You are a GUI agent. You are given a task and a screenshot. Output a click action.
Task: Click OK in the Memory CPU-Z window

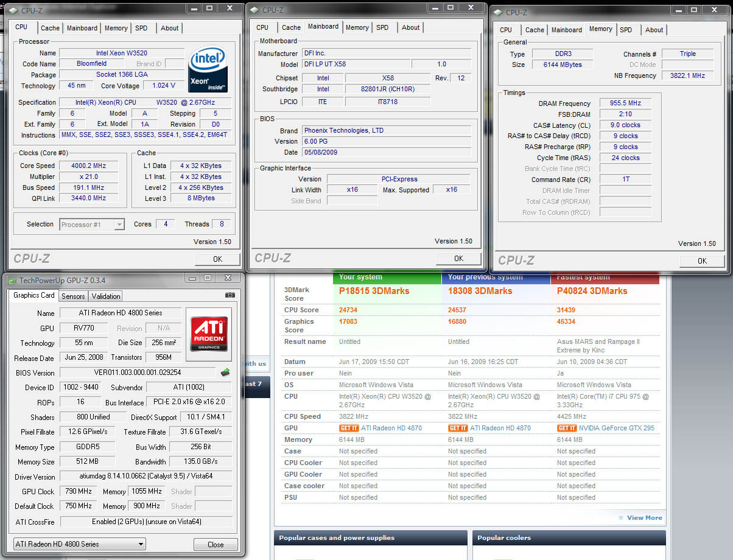(702, 261)
